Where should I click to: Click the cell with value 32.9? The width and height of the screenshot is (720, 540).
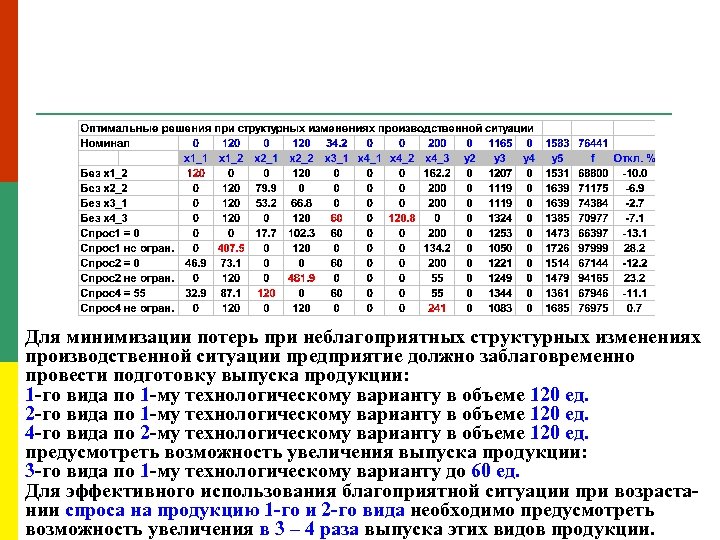tap(196, 293)
